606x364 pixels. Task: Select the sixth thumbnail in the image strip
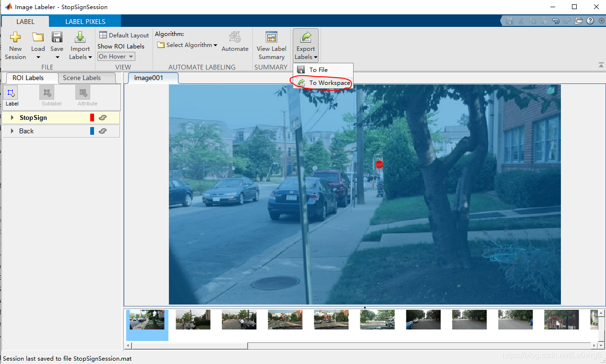tap(377, 319)
